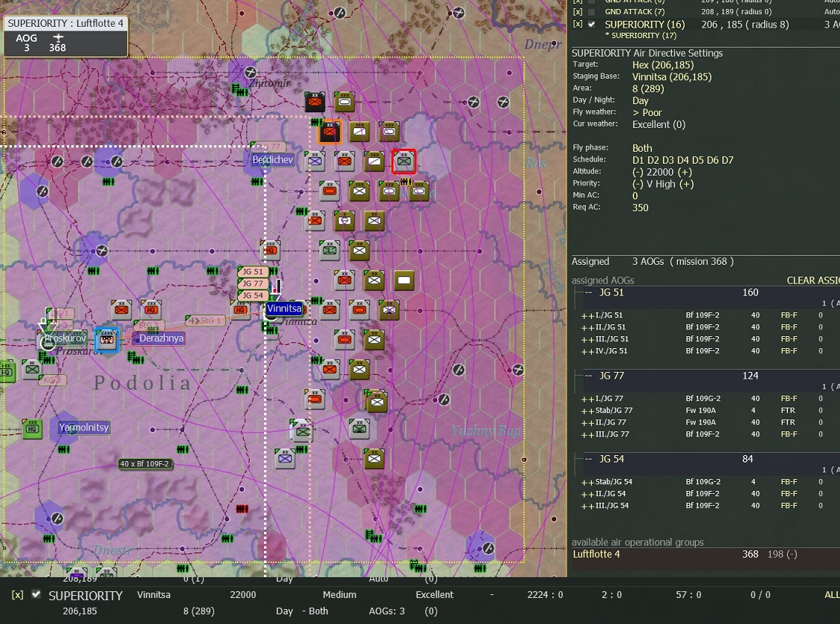Click the KG 3 map tag
840x624 pixels.
tap(52, 379)
